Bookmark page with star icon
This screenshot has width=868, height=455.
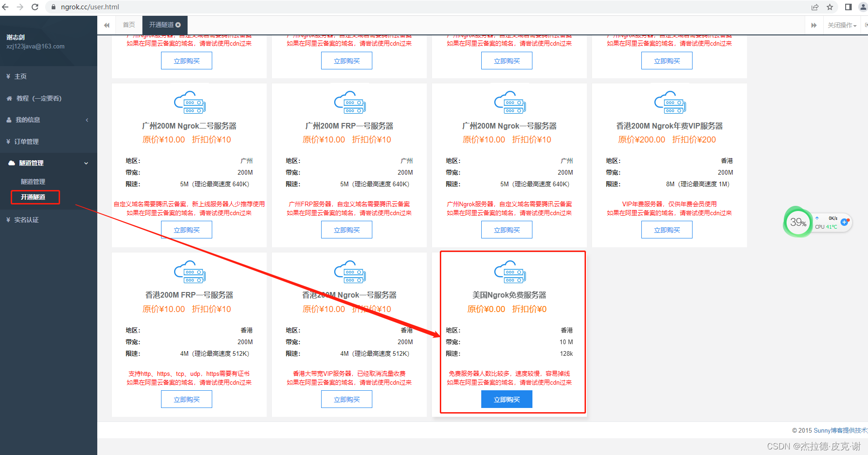pos(830,7)
